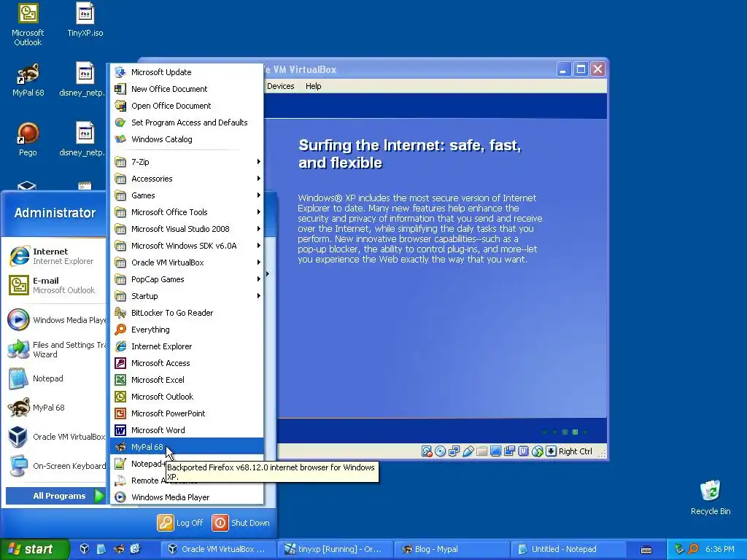Select the TinyXP.iso file on the desktop

[85, 20]
